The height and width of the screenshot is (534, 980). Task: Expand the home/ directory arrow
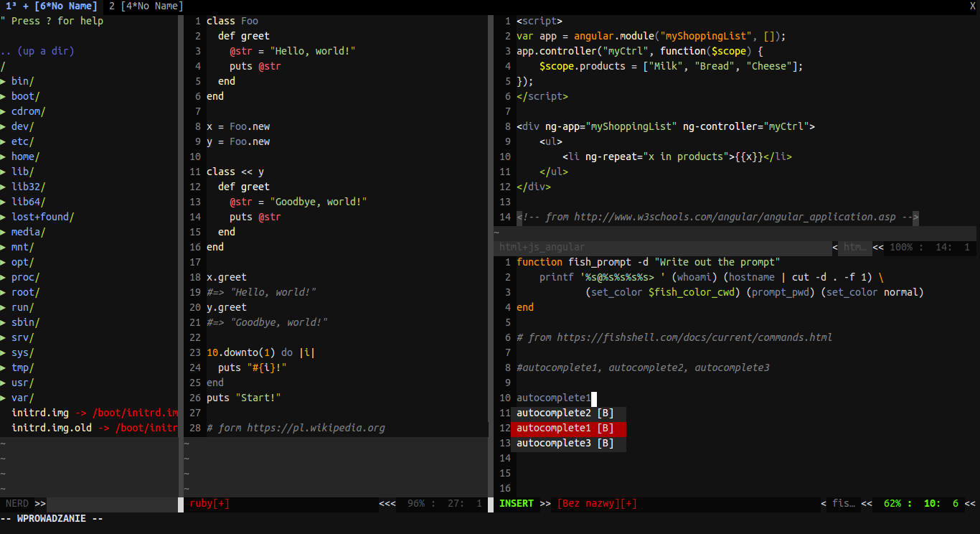3,156
